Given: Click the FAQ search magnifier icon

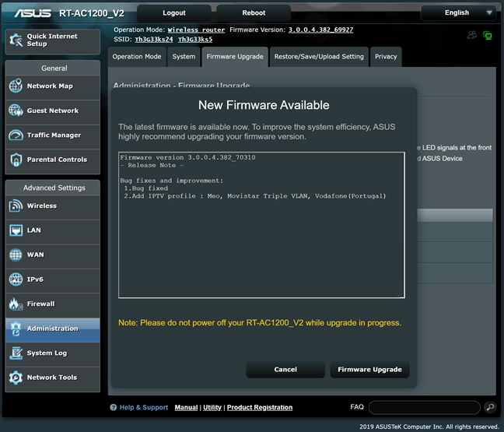Looking at the screenshot, I should 490,407.
